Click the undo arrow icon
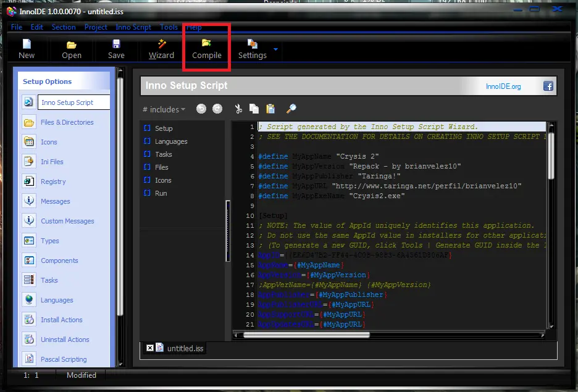The height and width of the screenshot is (392, 578). click(x=201, y=109)
